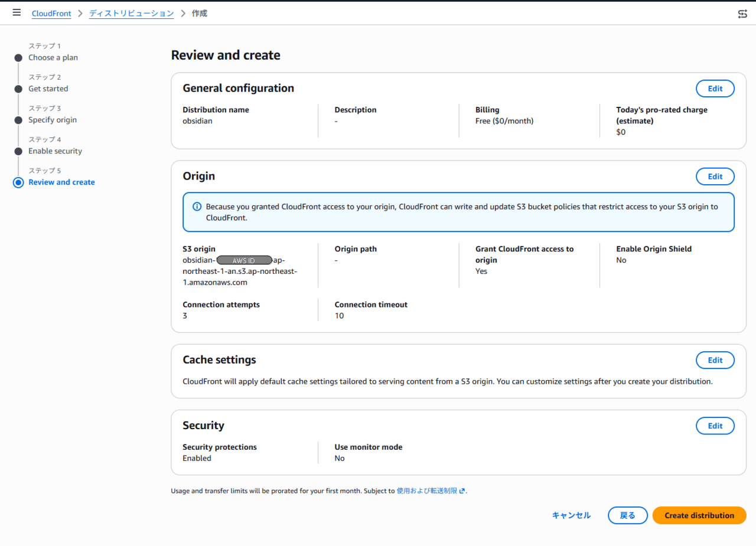Select the Review and create step
The image size is (756, 546).
61,182
